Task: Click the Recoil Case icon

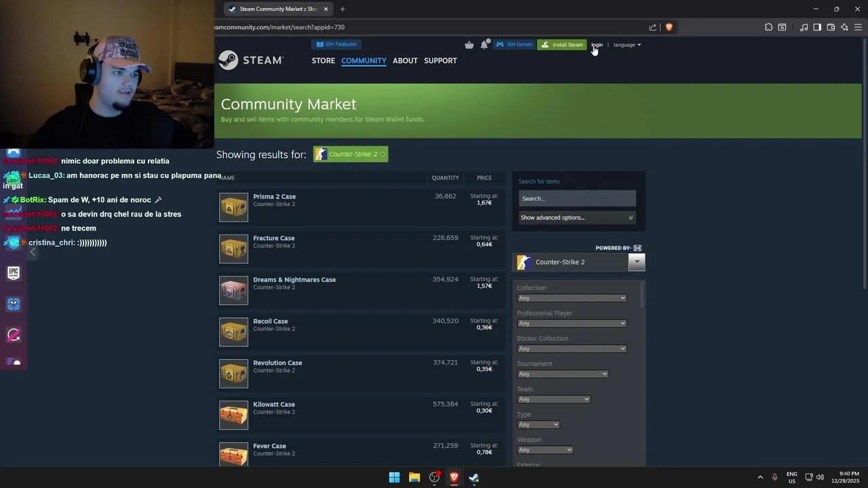Action: point(233,331)
